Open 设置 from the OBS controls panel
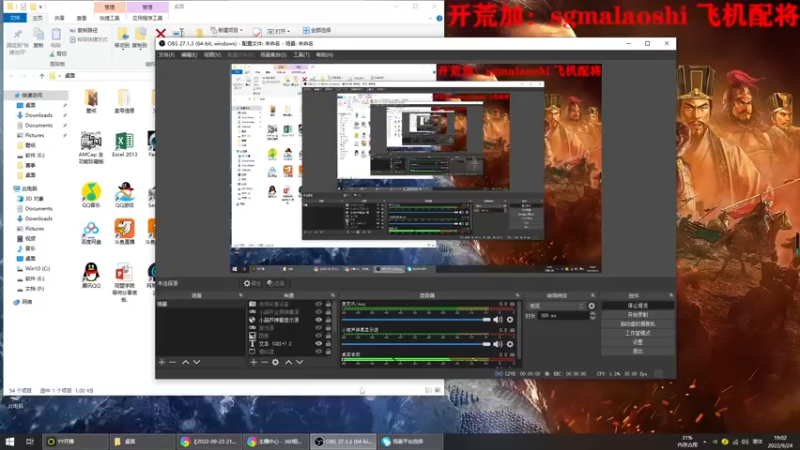The height and width of the screenshot is (450, 800). click(x=638, y=342)
